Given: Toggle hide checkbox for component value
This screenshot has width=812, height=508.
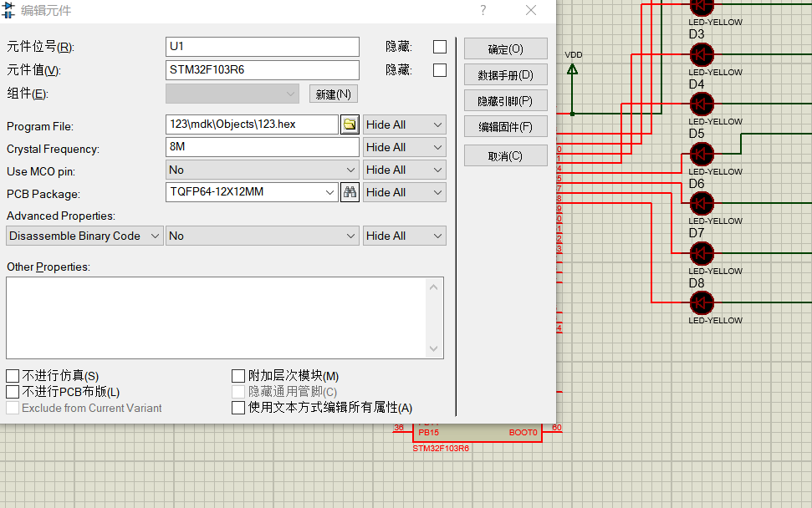Looking at the screenshot, I should coord(440,70).
